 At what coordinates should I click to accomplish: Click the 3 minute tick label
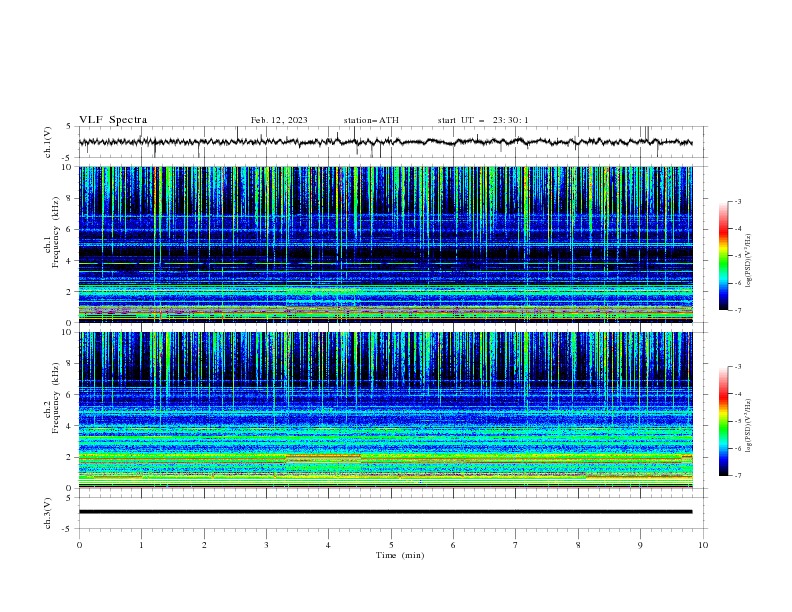tap(266, 545)
